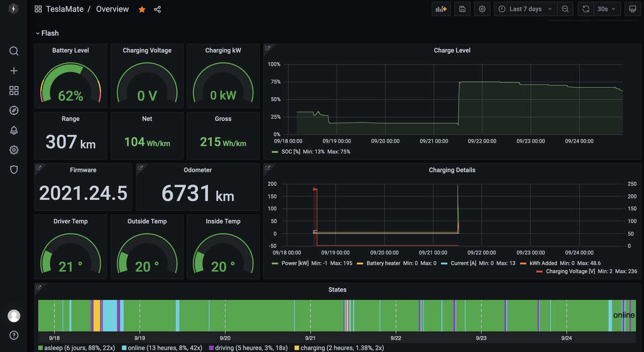Viewport: 644px width, 352px height.
Task: Open the Help question mark icon
Action: click(x=14, y=335)
